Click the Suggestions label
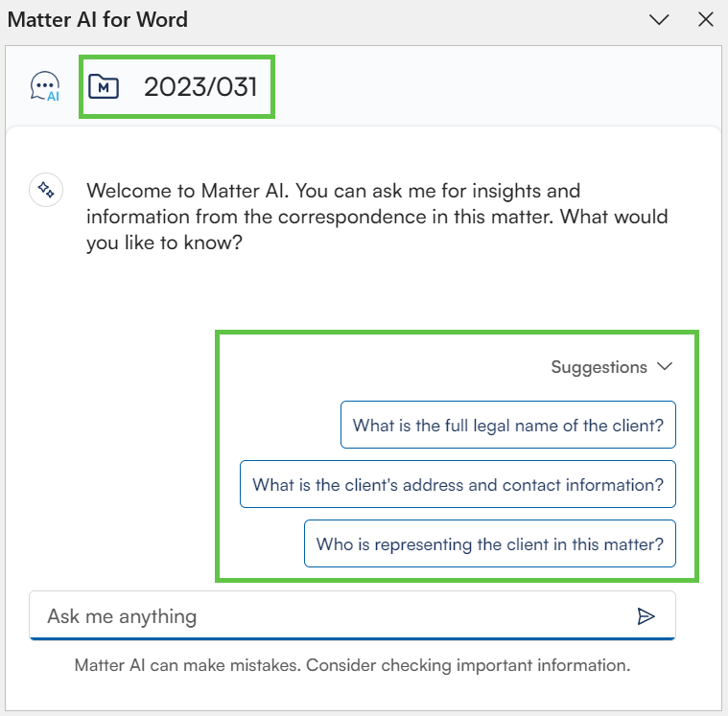The height and width of the screenshot is (716, 728). pyautogui.click(x=599, y=367)
